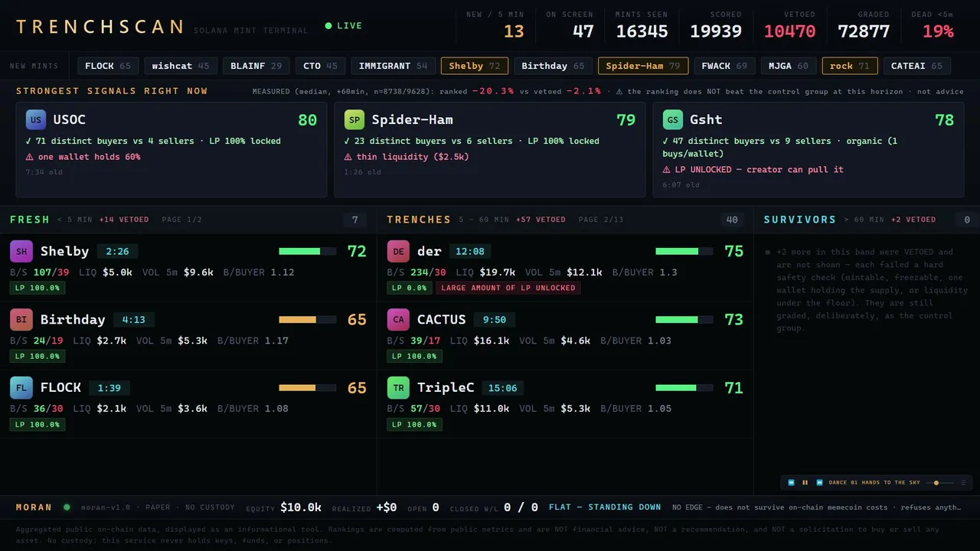
Task: Click Shelby's 2:26 age badge
Action: (117, 251)
